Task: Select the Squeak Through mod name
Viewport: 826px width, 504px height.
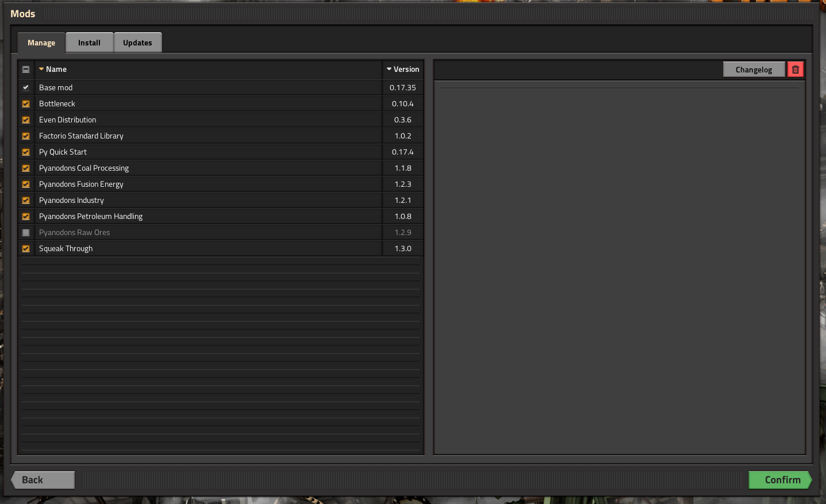Action: 66,249
